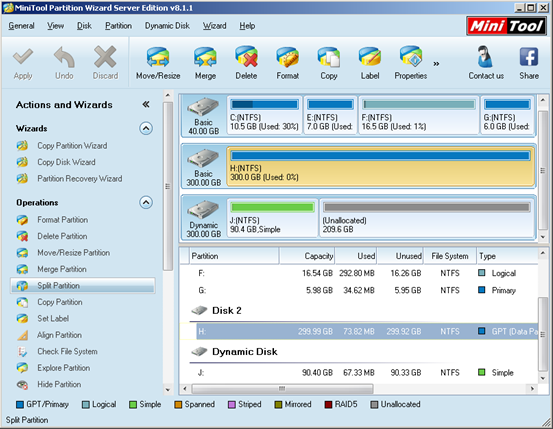Expand the toolbar overflow chevron
This screenshot has height=429, width=553.
click(436, 64)
